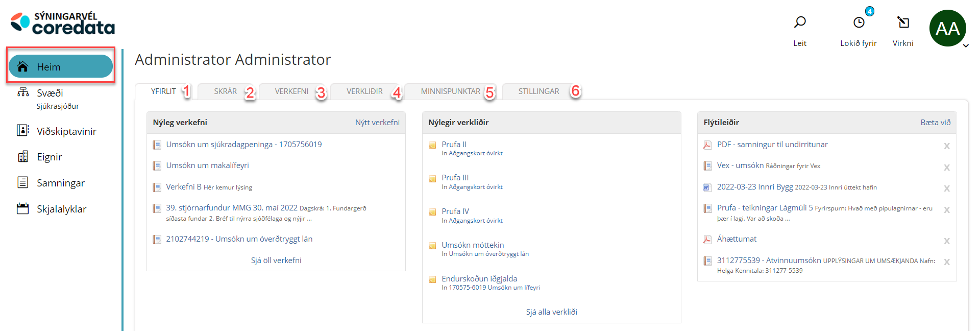Screen dimensions: 980x331
Task: Open the Lokið fyrir clock icon
Action: click(859, 22)
